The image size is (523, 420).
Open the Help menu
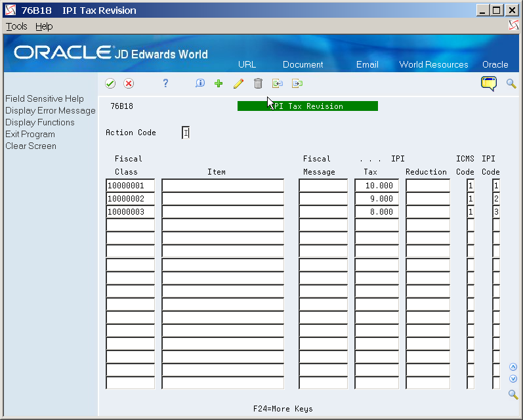click(x=44, y=26)
